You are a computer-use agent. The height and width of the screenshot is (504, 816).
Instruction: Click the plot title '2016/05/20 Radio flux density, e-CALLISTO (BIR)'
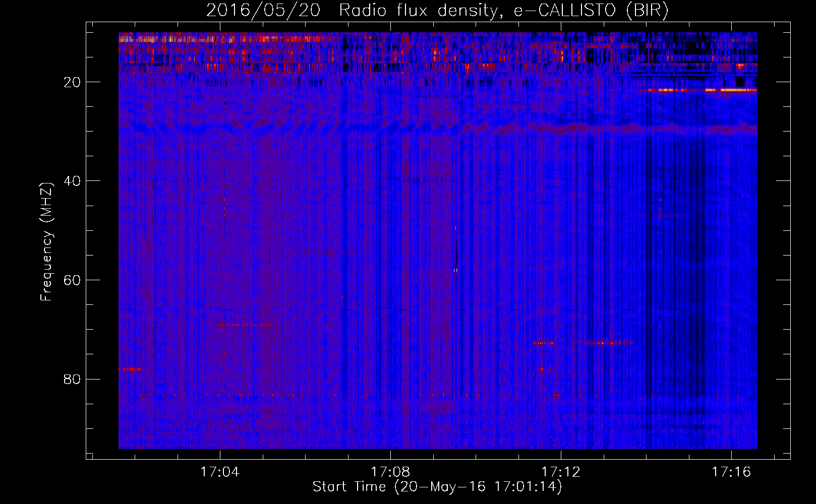tap(437, 11)
